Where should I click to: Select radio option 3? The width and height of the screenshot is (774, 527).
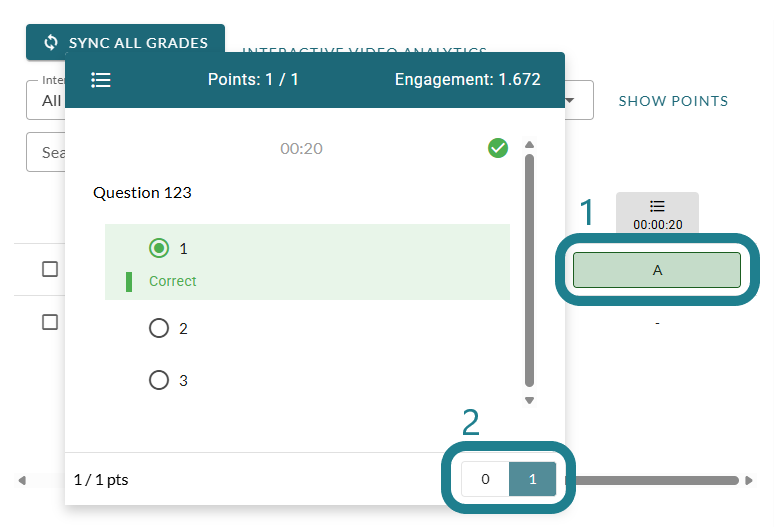click(159, 380)
